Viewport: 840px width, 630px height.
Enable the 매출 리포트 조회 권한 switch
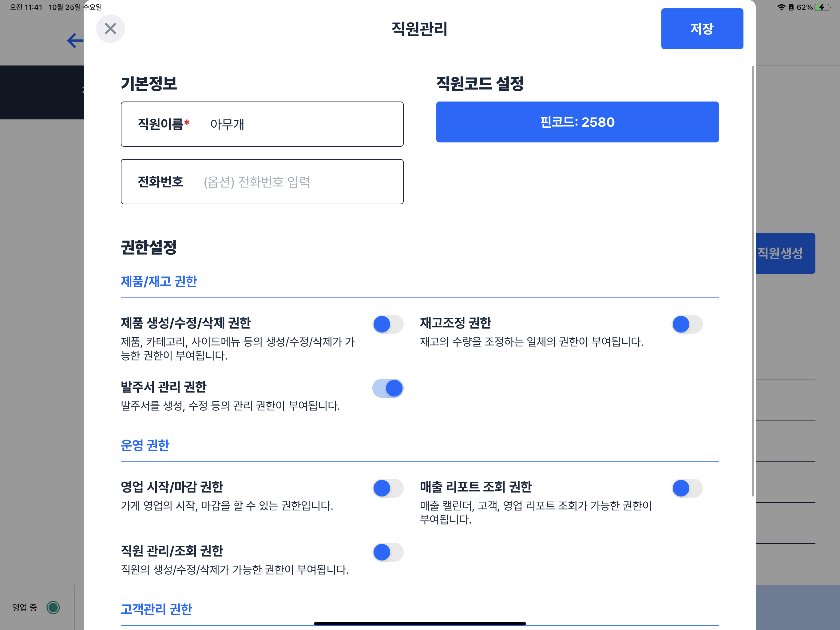(x=687, y=488)
